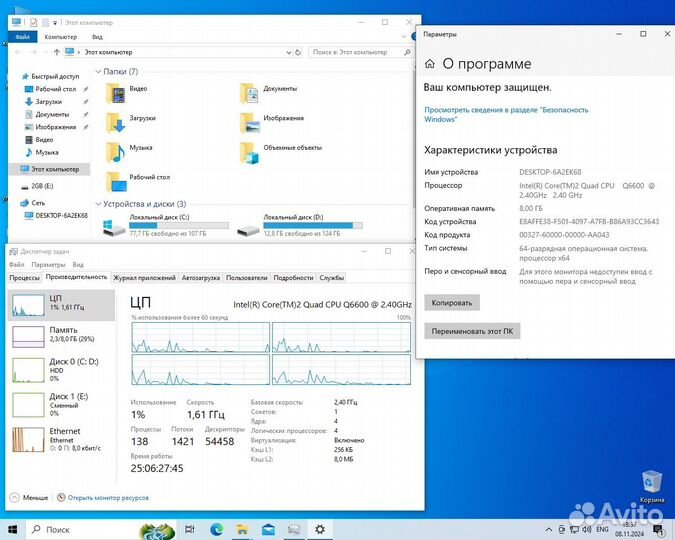This screenshot has height=540, width=675.
Task: Click Переименовать этот ПК button
Action: 471,331
